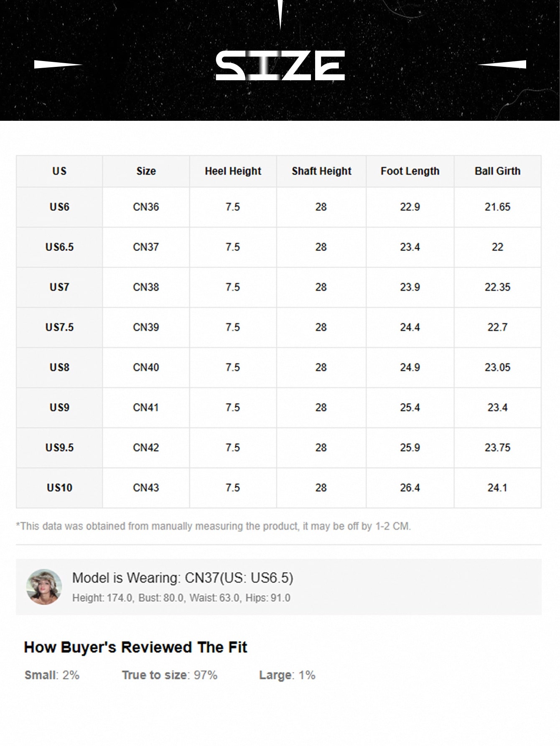Click the right white spike decoration beside SIZE
The height and width of the screenshot is (746, 560).
point(502,65)
